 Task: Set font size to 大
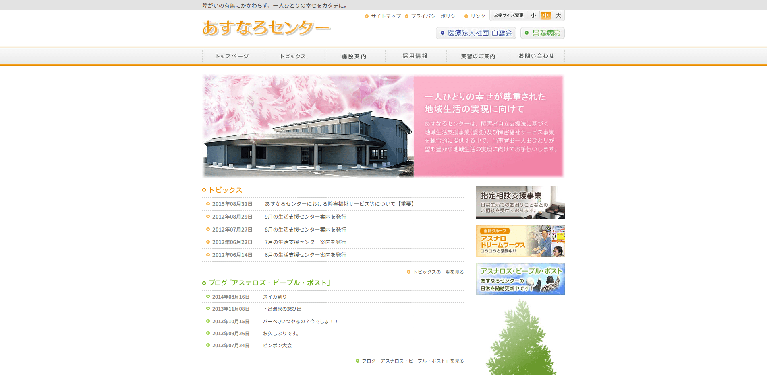click(x=558, y=16)
